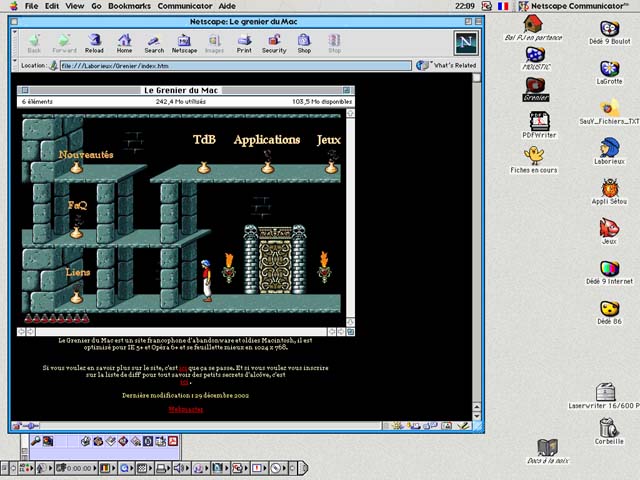Open the printer Control Strip module
The height and width of the screenshot is (480, 640).
tap(163, 468)
